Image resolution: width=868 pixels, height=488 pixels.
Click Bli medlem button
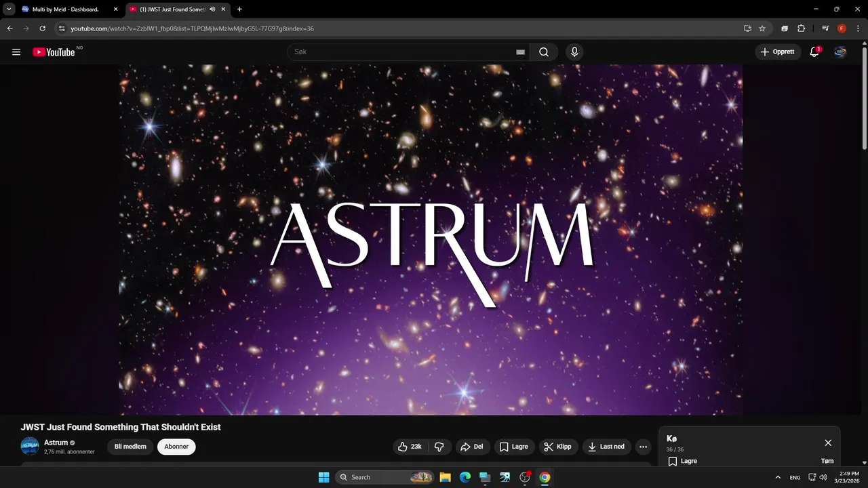130,447
